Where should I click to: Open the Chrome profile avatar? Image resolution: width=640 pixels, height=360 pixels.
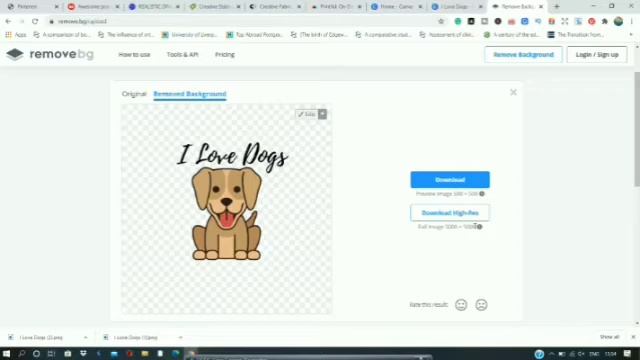[618, 21]
